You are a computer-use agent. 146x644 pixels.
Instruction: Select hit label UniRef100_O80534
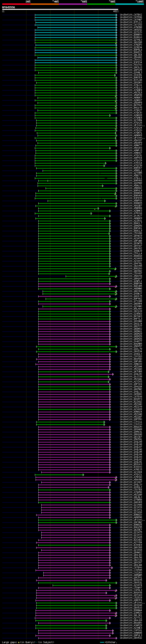(x=131, y=351)
